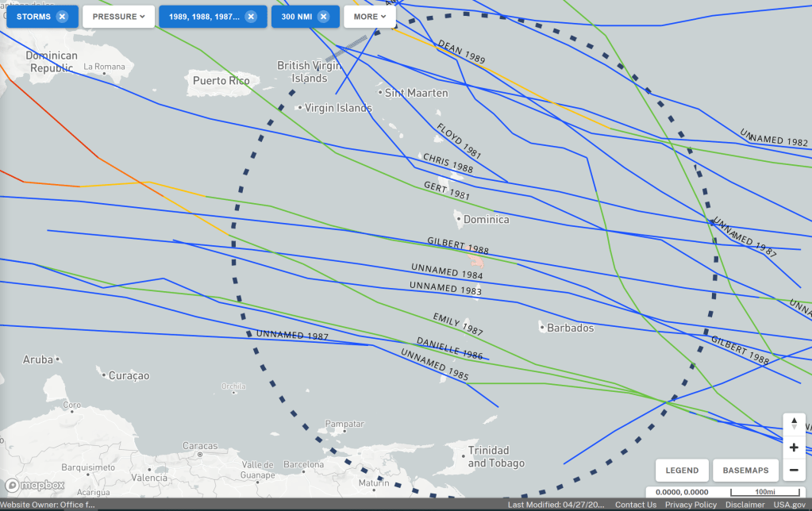Viewport: 812px width, 511px height.
Task: Zoom in with the plus button
Action: [x=794, y=448]
